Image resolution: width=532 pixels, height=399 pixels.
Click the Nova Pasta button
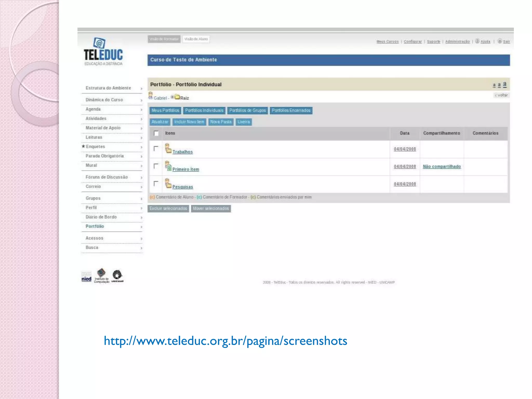point(221,122)
